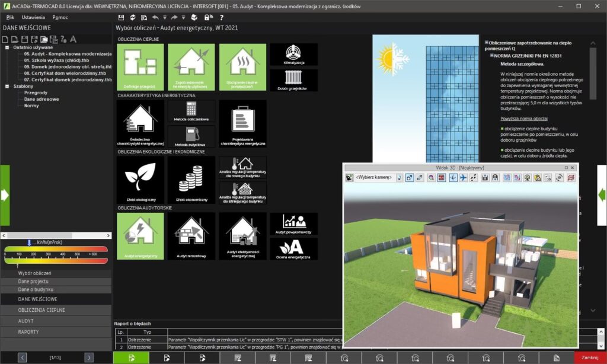Click the red Zamknij button
This screenshot has height=364, width=607.
pyautogui.click(x=589, y=357)
